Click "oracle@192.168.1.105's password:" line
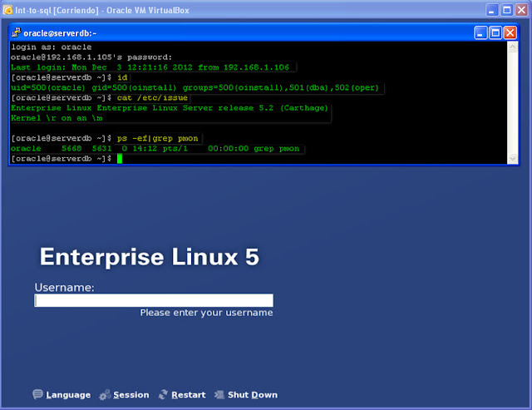The image size is (532, 410). [x=91, y=57]
